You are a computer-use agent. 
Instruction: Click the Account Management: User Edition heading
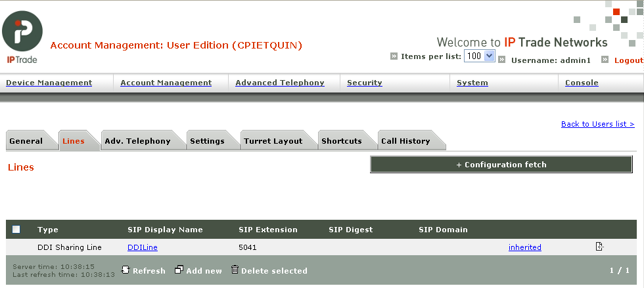tap(176, 45)
